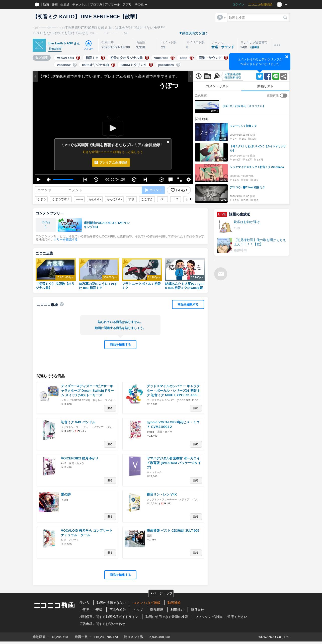Image resolution: width=322 pixels, height=644 pixels.
Task: Open player settings gear
Action: coord(189,180)
